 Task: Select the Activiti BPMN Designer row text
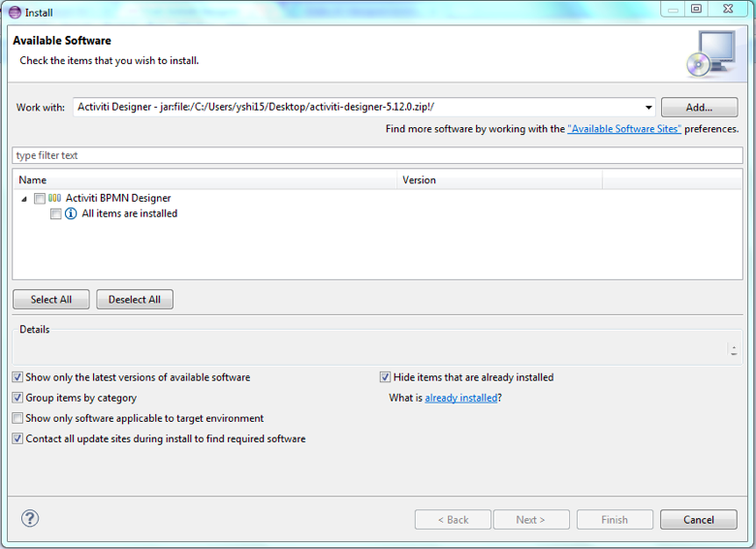pyautogui.click(x=118, y=198)
